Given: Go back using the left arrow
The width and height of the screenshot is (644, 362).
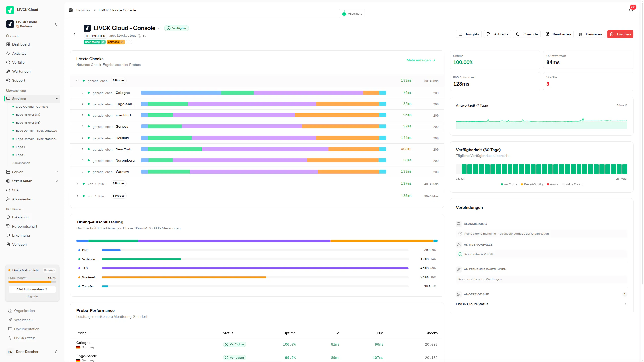Looking at the screenshot, I should click(75, 34).
